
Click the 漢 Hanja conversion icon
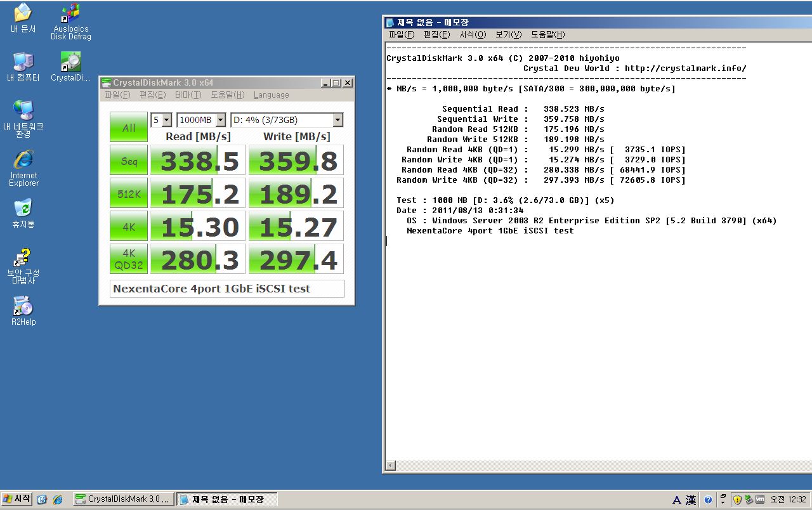690,500
